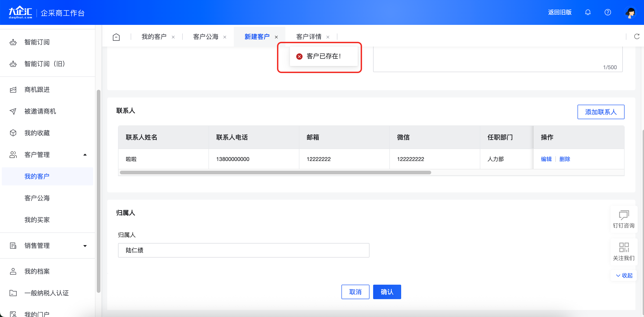Viewport: 644px width, 317px height.
Task: Click the 邮箱 value 12222222
Action: click(x=319, y=159)
